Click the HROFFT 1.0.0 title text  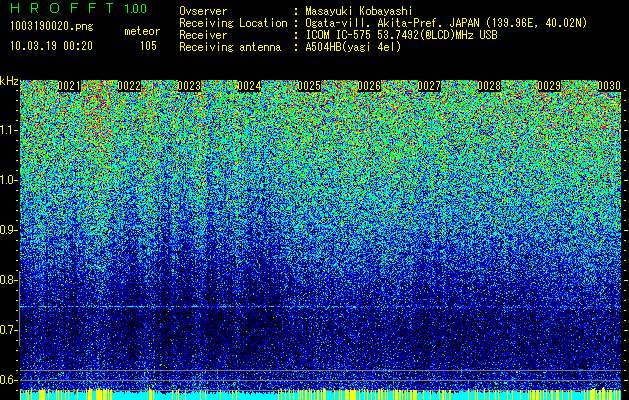79,8
